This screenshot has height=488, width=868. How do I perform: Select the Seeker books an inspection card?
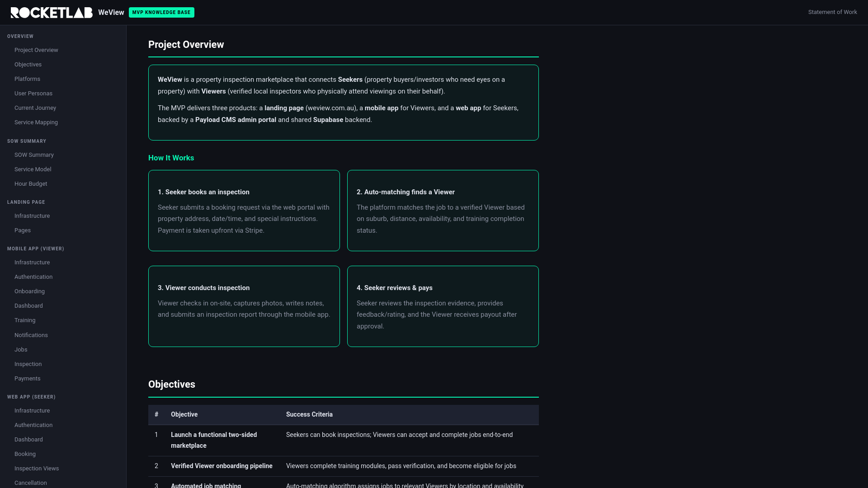coord(244,211)
